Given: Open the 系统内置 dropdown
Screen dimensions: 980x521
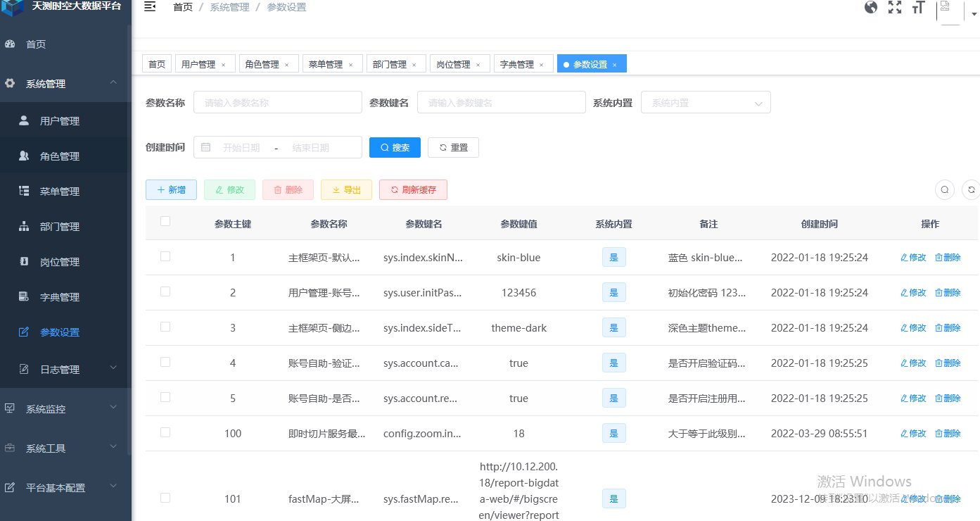Looking at the screenshot, I should (x=706, y=102).
